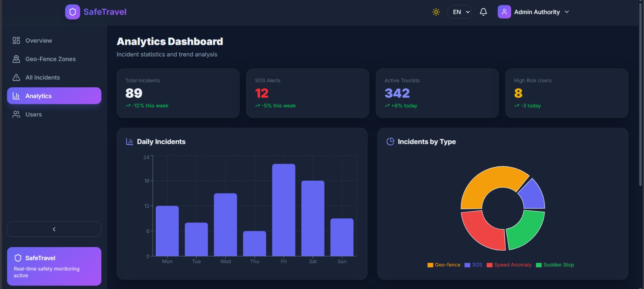Click the All Incidents warning triangle icon
Screen dimensions: 644x289
(16, 77)
